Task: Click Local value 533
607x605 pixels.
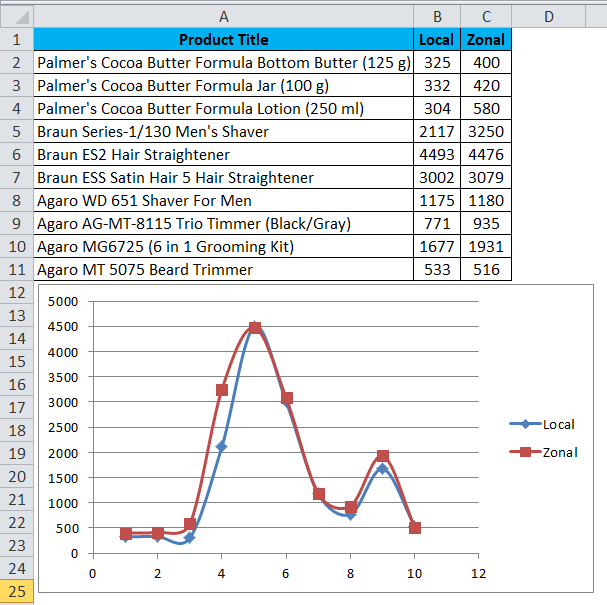Action: [437, 270]
